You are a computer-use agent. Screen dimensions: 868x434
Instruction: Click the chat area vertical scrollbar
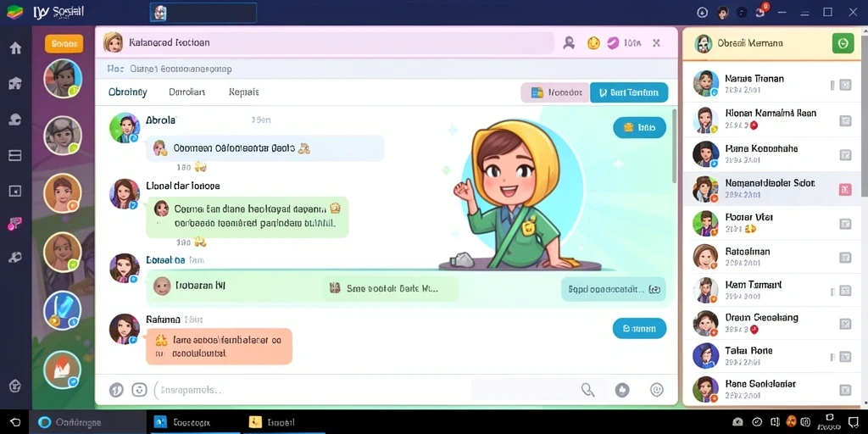coord(674,146)
